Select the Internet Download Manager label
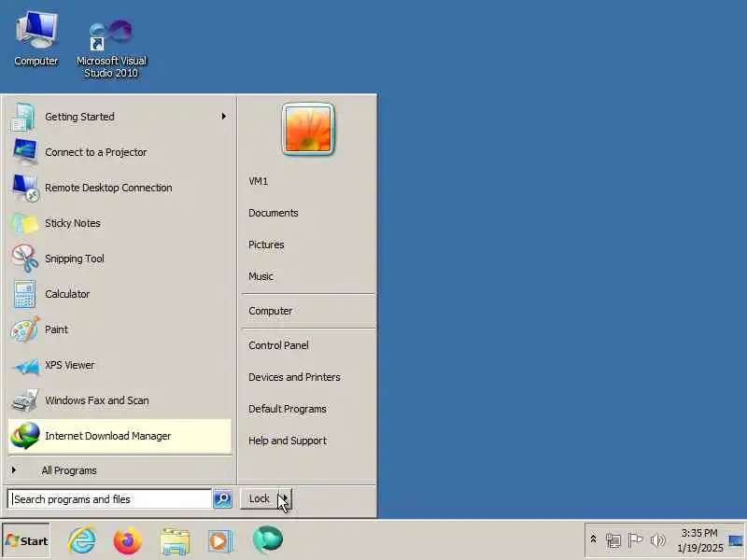 107,436
